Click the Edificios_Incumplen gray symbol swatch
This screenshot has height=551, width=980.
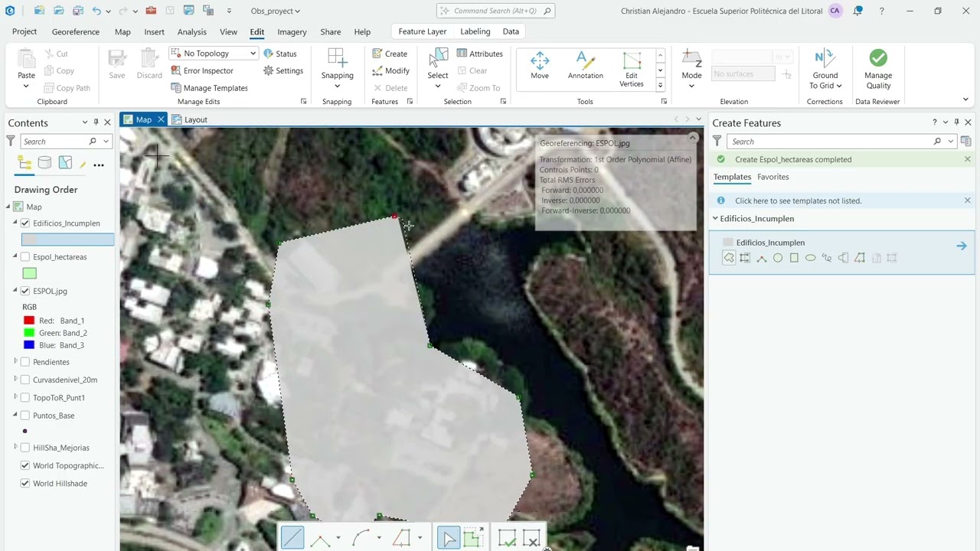[x=29, y=240]
